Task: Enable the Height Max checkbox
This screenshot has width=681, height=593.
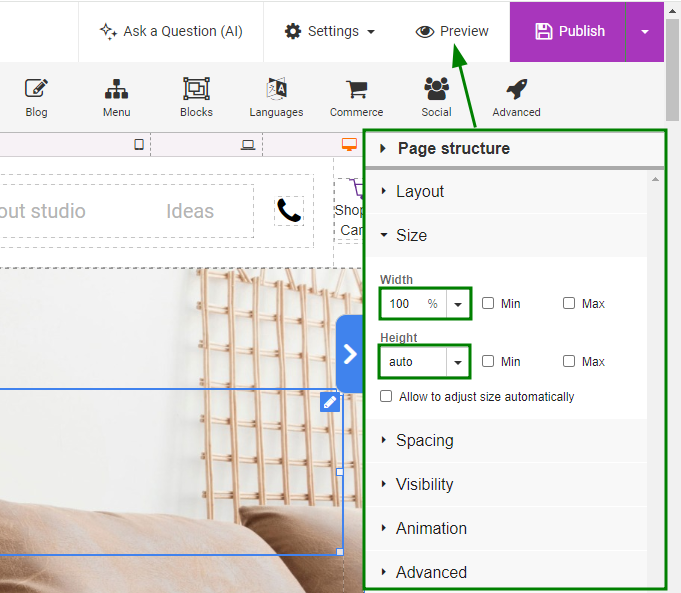Action: tap(569, 361)
